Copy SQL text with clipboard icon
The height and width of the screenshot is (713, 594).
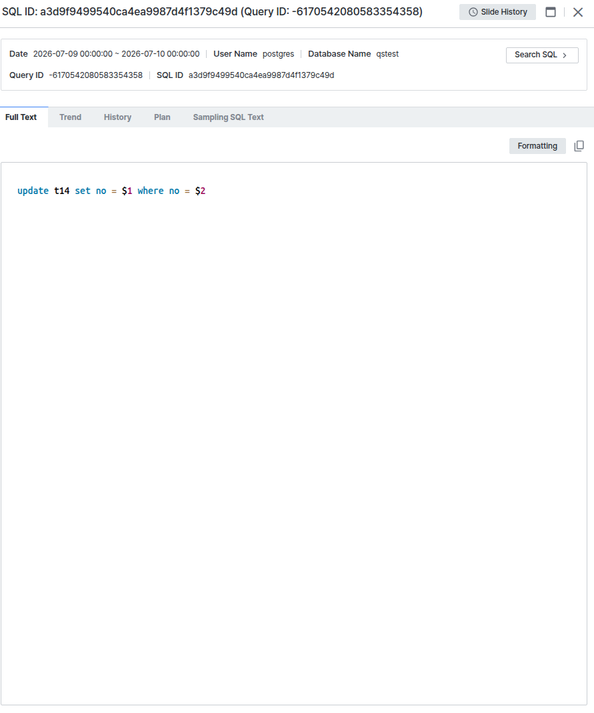579,146
